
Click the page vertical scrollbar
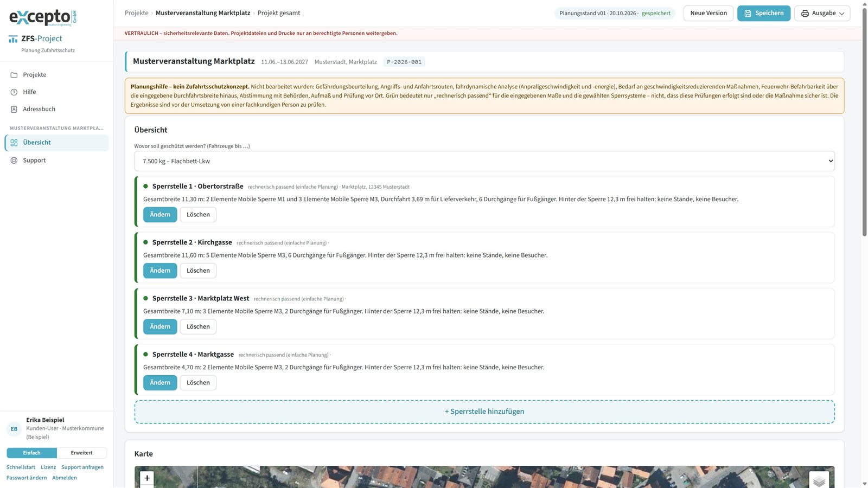tap(865, 122)
